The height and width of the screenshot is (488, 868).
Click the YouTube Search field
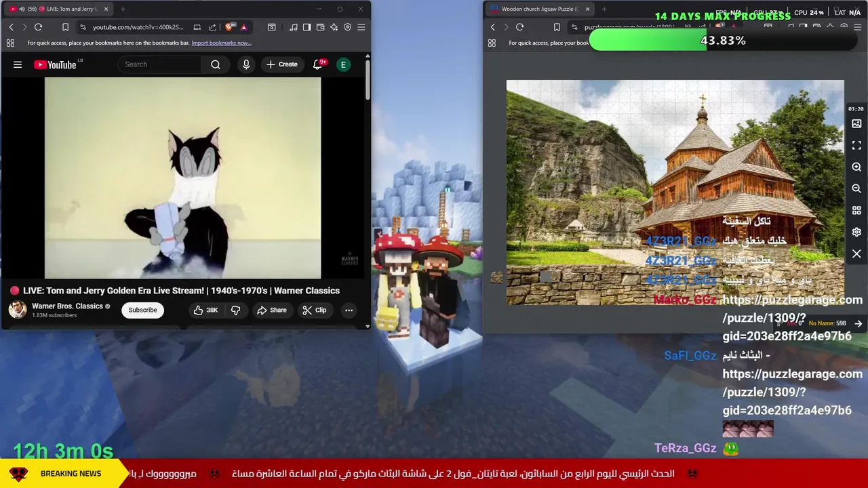tap(160, 64)
